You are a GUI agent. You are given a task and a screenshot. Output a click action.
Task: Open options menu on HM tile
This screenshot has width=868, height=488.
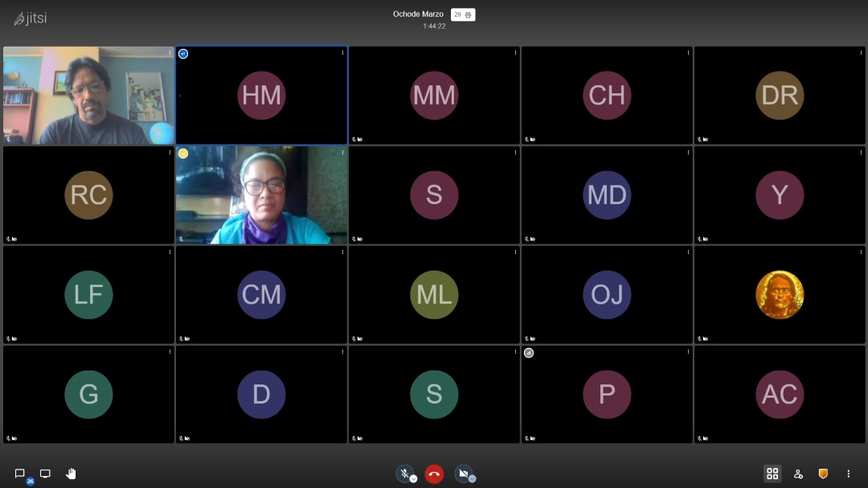click(342, 53)
